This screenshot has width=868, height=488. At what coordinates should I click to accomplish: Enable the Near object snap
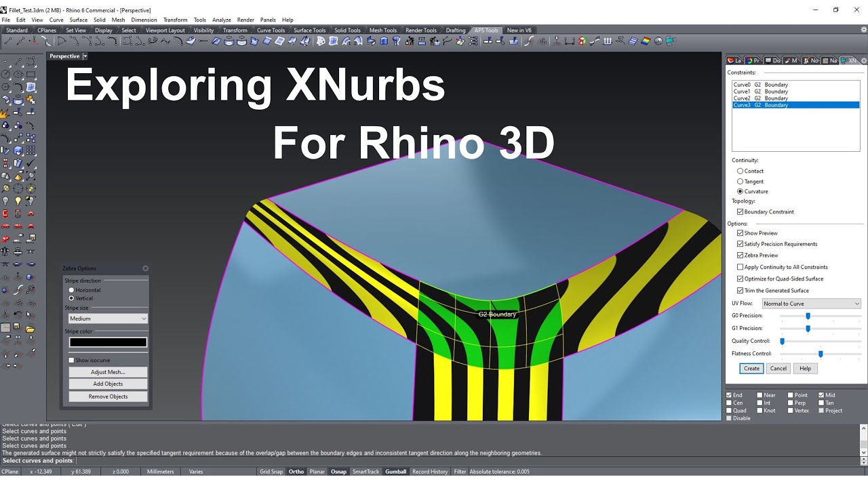[x=761, y=395]
